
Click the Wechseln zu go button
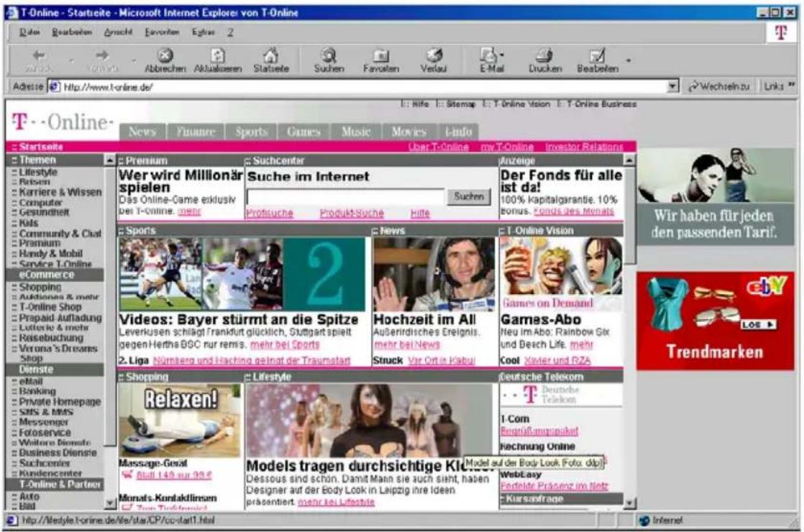tap(719, 86)
